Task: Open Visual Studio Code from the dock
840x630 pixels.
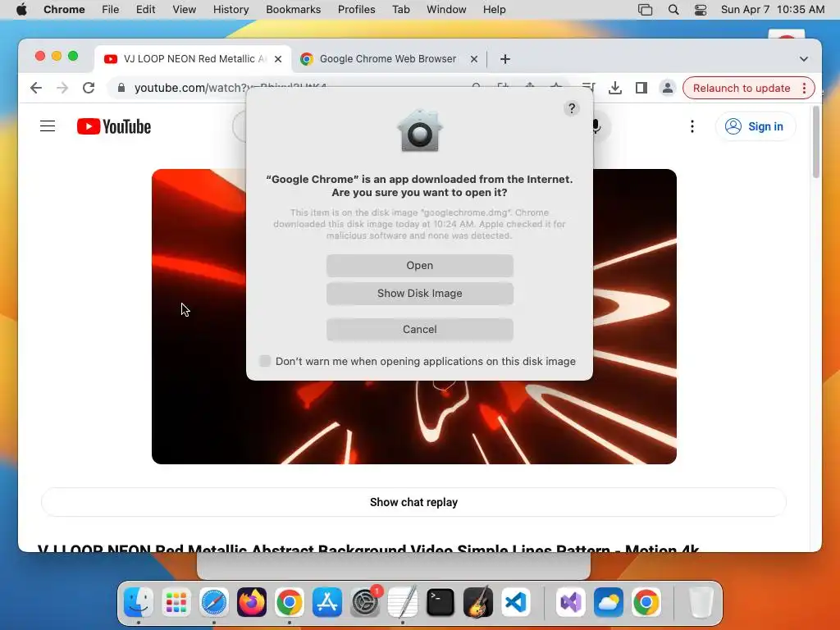Action: (516, 603)
